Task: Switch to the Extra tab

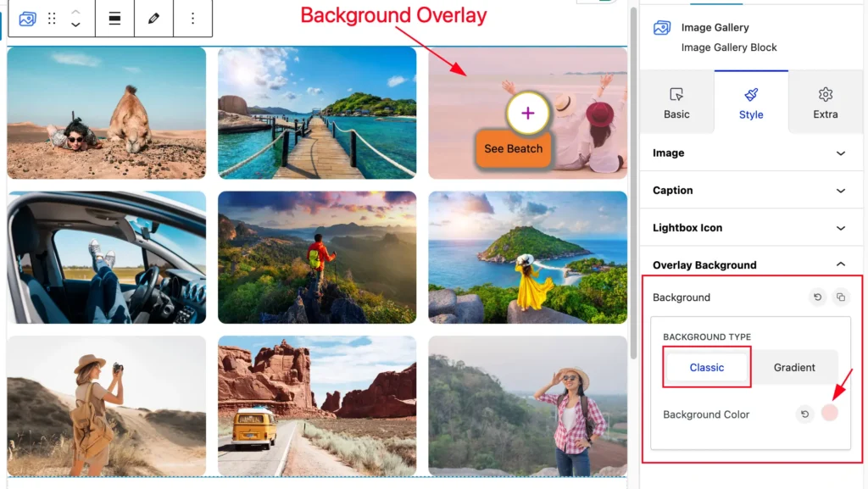Action: (826, 103)
